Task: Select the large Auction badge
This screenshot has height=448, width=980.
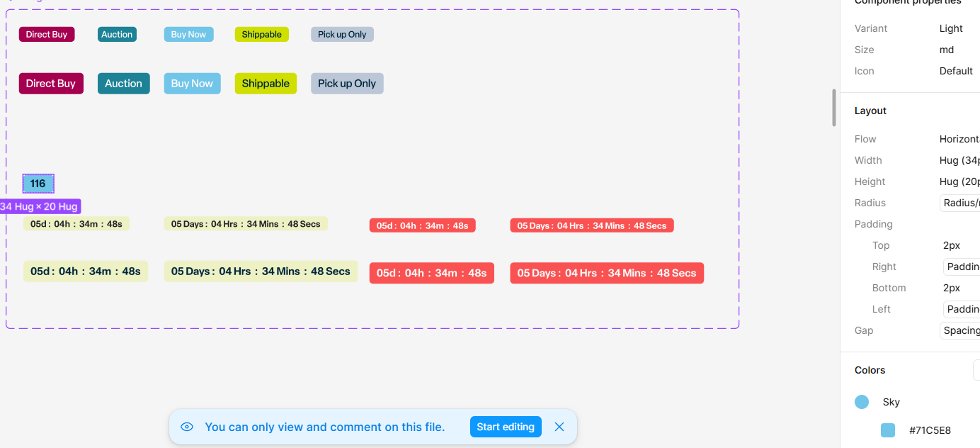Action: click(x=123, y=84)
